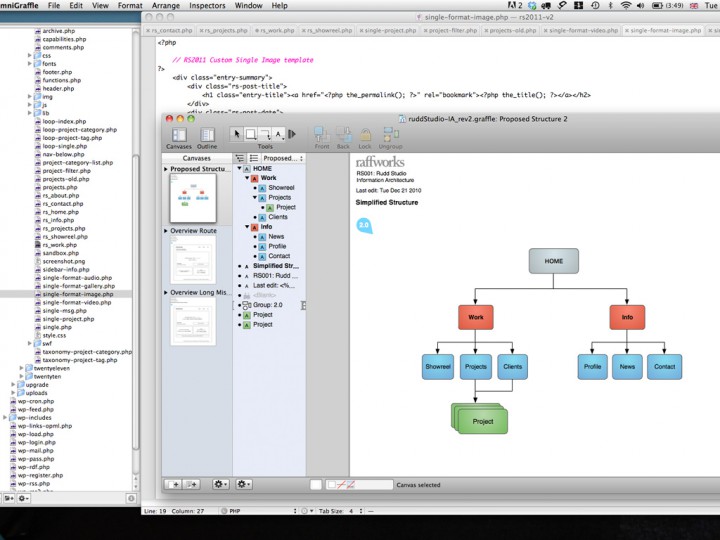Open the PHP language selector
This screenshot has height=540, width=720.
[259, 511]
